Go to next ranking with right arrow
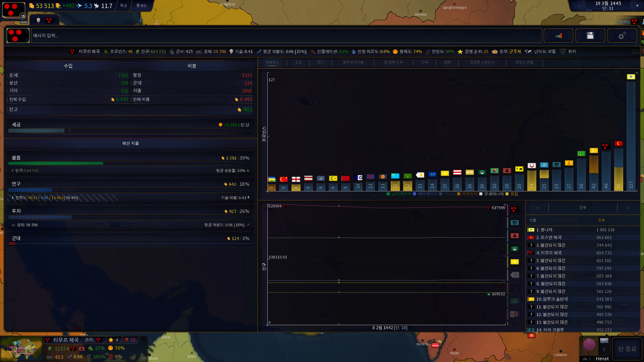The image size is (644, 362). coord(628,208)
